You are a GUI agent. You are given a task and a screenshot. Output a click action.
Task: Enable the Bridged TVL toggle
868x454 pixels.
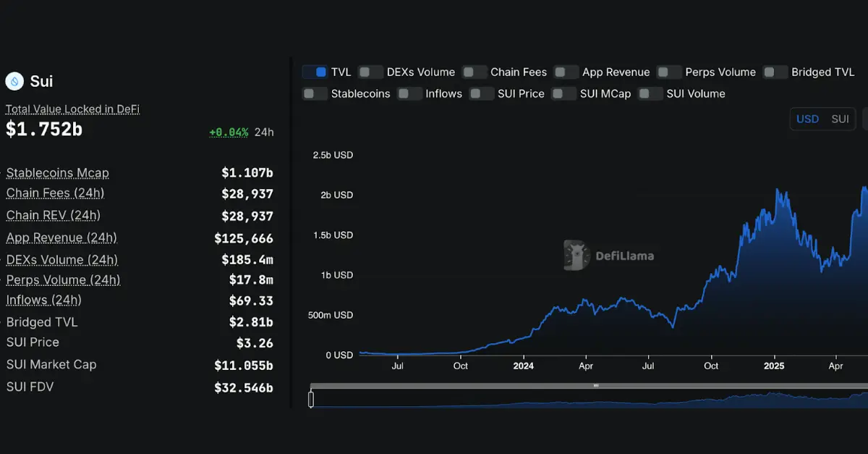[x=775, y=72]
